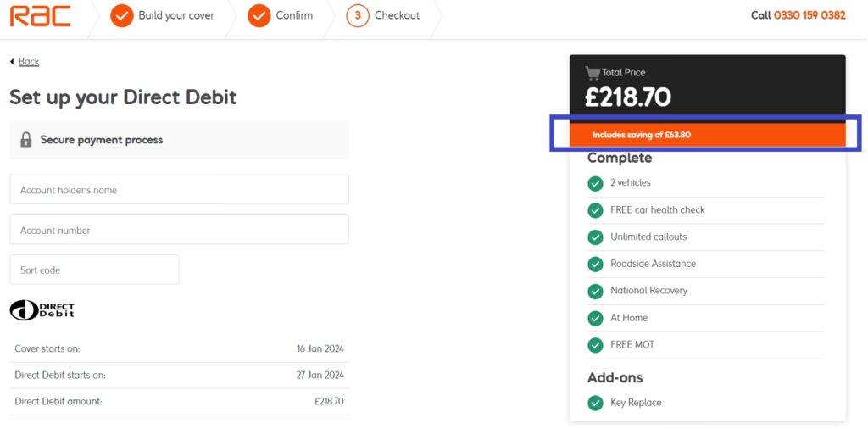Focus the Account holder's name field
Screen dimensions: 868x429
[x=179, y=190]
